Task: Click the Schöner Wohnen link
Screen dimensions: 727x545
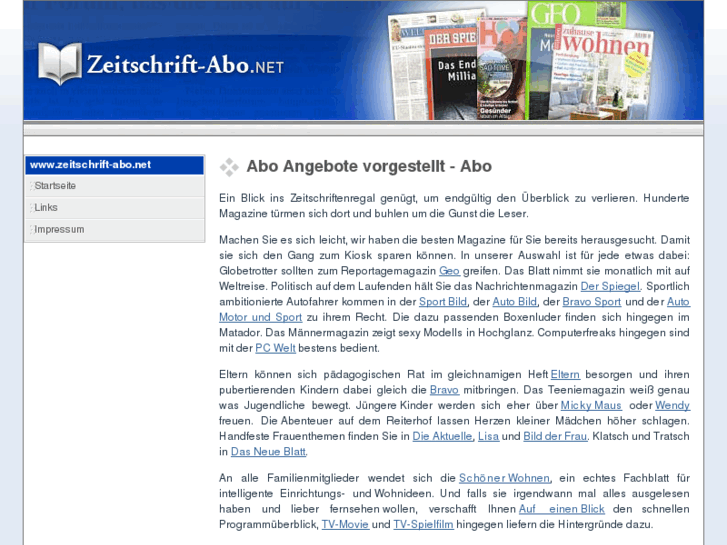Action: coord(504,478)
